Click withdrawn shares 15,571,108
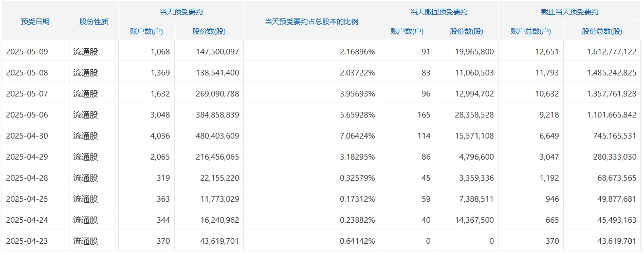Screen dimensions: 644x254 coord(475,136)
